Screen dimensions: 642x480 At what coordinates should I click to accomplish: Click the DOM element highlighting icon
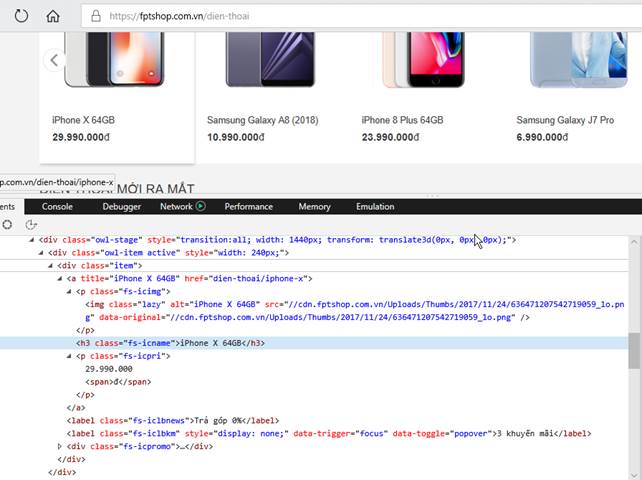point(31,224)
